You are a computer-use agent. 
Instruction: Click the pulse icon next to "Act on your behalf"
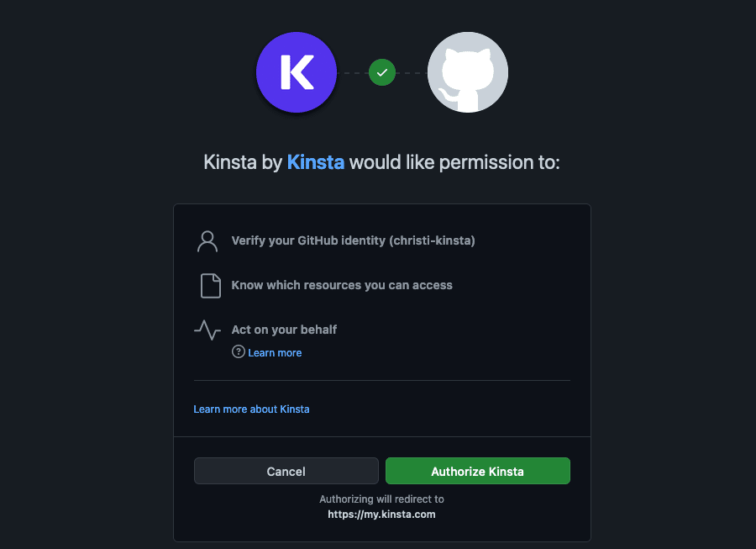coord(207,330)
